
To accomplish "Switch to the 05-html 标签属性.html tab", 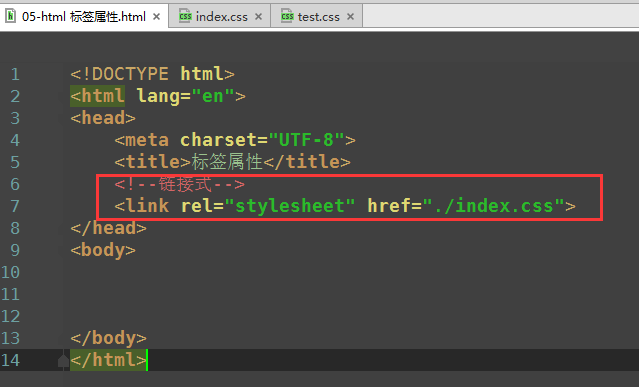I will point(84,17).
